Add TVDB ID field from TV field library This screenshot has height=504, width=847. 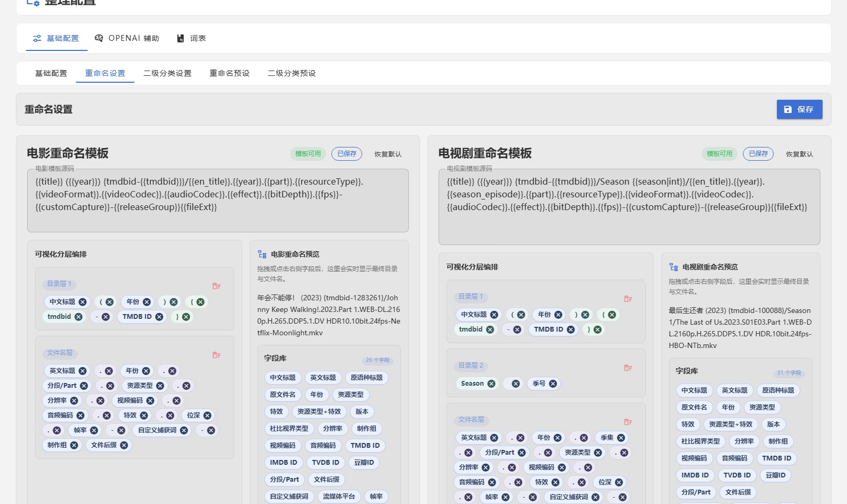[737, 475]
